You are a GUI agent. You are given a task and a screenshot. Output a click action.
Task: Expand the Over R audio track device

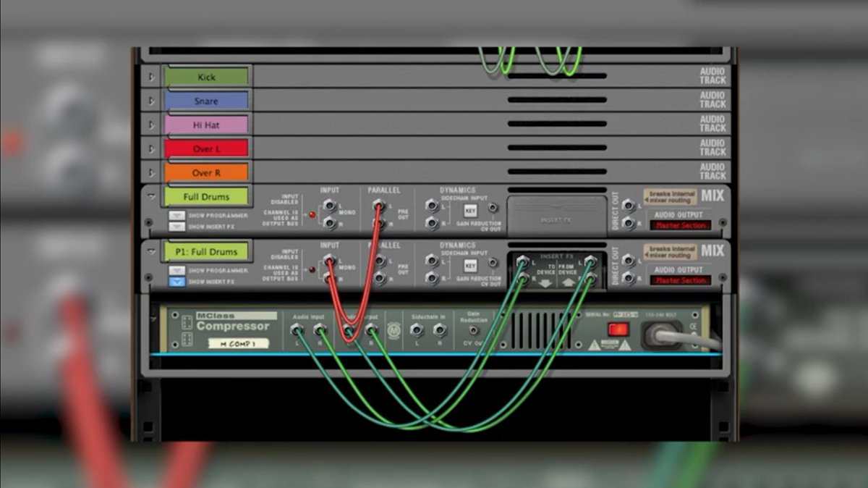pyautogui.click(x=151, y=172)
